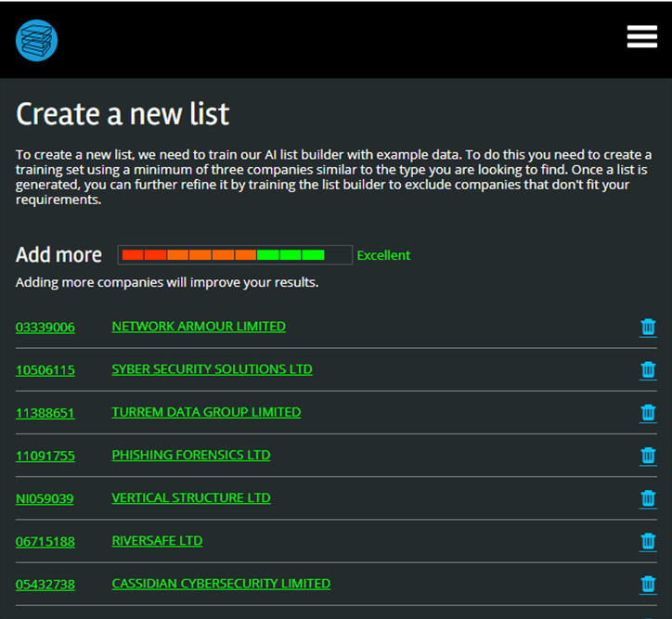Open SYBER SECURITY SOLUTIONS LTD link
The width and height of the screenshot is (672, 619).
click(212, 369)
